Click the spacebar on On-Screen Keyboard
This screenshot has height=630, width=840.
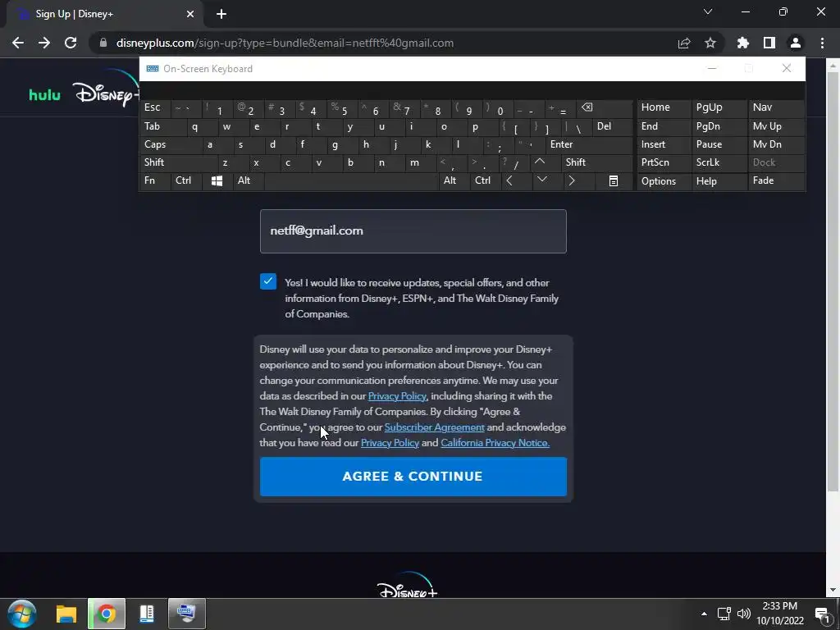coord(351,181)
